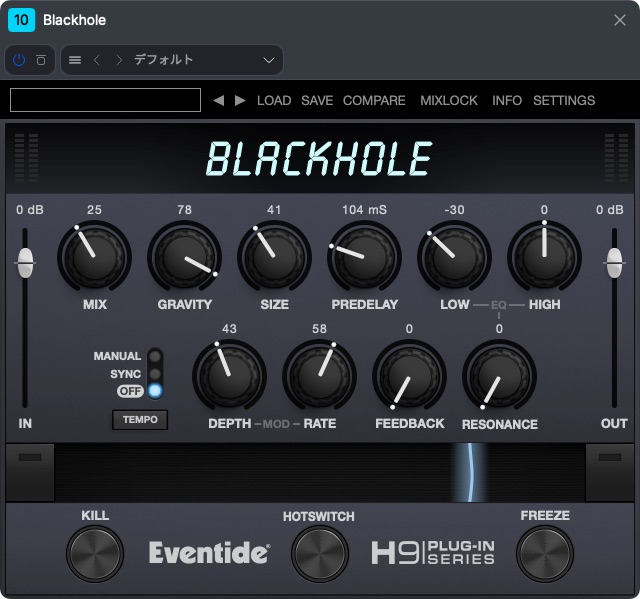Select next Eventide preset triangle arrow
Image resolution: width=640 pixels, height=599 pixels.
pos(240,100)
